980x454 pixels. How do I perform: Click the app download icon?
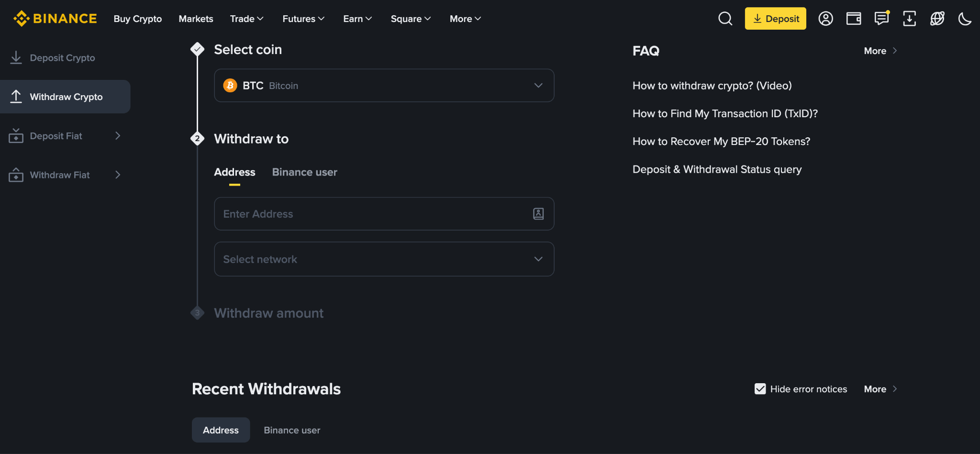[909, 19]
